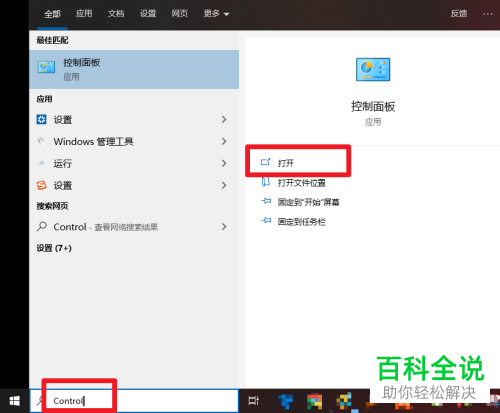The width and height of the screenshot is (500, 413).
Task: Click the Windows 管理工具 icon
Action: pyautogui.click(x=41, y=141)
